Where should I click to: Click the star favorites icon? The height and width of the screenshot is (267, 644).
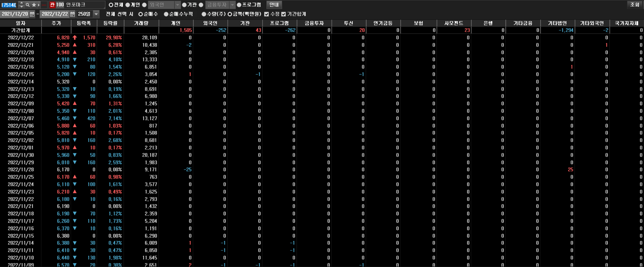pyautogui.click(x=34, y=5)
